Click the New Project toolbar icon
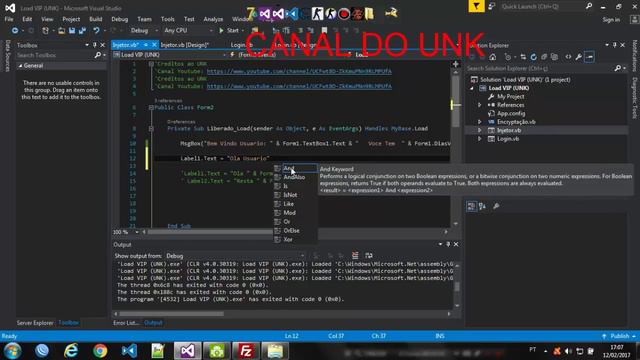The height and width of the screenshot is (360, 640). pyautogui.click(x=45, y=31)
